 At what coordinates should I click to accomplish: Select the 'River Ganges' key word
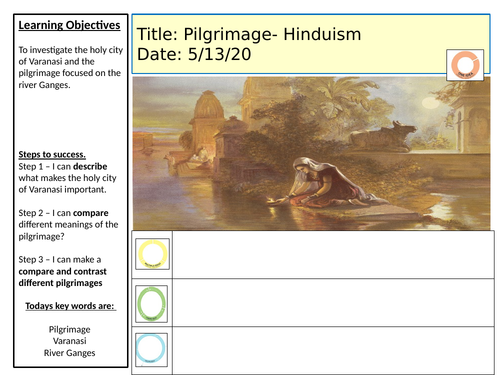point(69,353)
